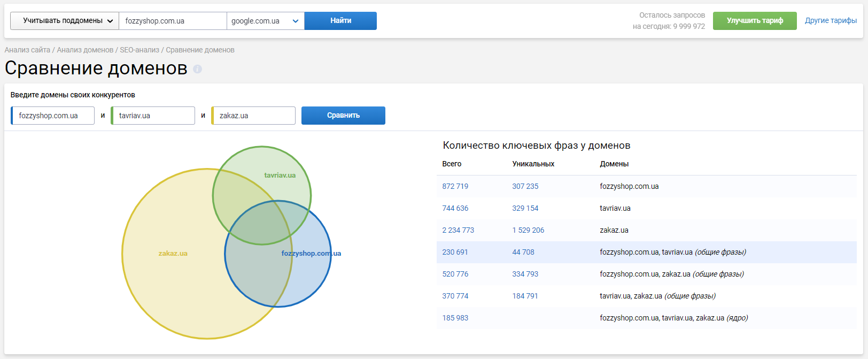Click the green tavriav.ua circle label

280,175
